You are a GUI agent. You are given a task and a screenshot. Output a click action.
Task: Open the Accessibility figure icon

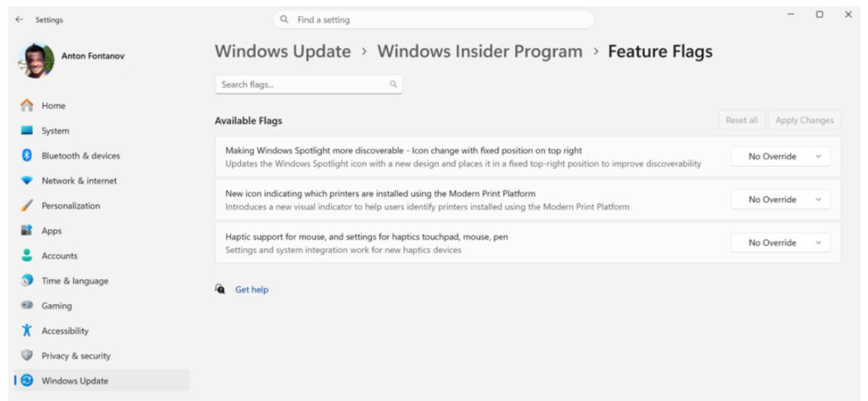coord(26,331)
